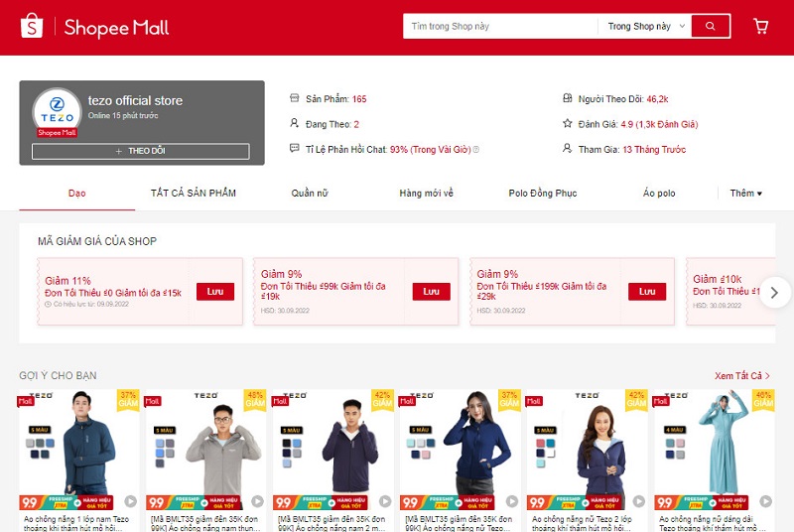
Task: Open the 'Xem Tất Cả' link
Action: click(x=741, y=376)
